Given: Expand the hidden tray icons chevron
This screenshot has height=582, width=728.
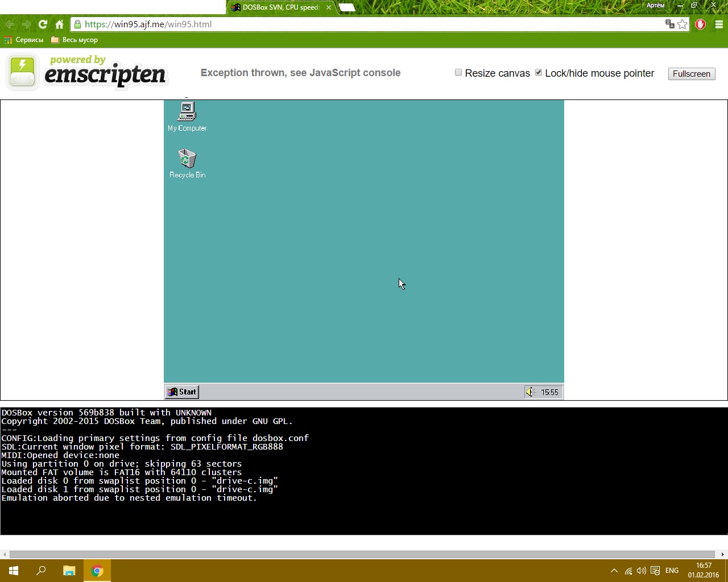Looking at the screenshot, I should point(614,571).
